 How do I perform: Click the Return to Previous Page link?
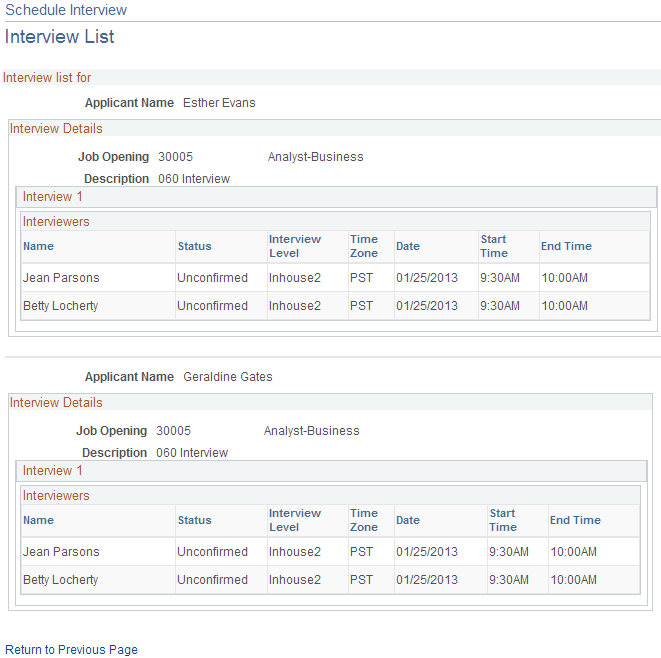[71, 650]
